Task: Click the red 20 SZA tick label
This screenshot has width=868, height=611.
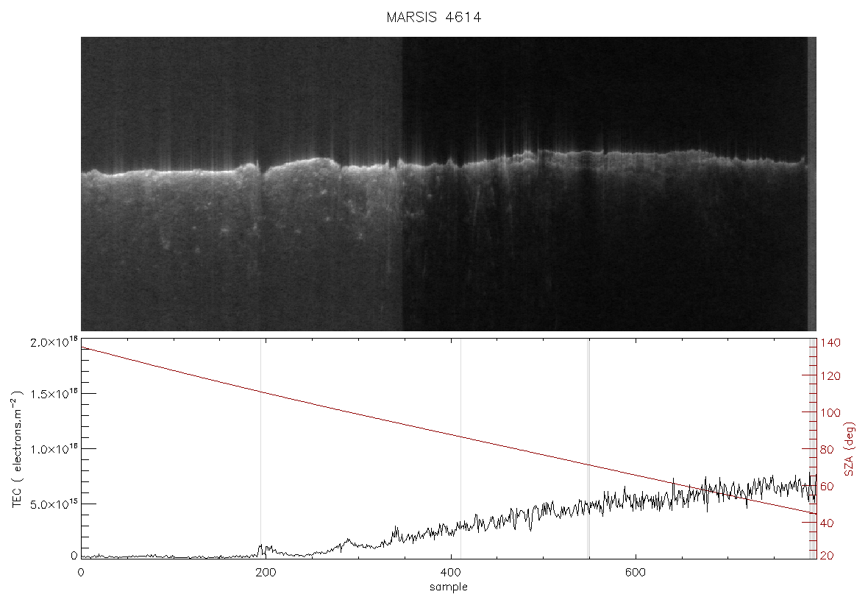Action: tap(827, 555)
